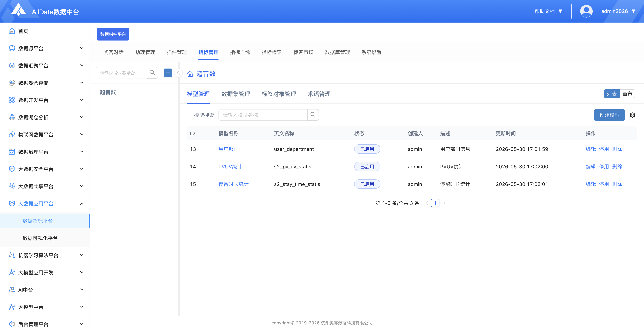644x329 pixels.
Task: Click next page arrow in pagination
Action: point(444,203)
